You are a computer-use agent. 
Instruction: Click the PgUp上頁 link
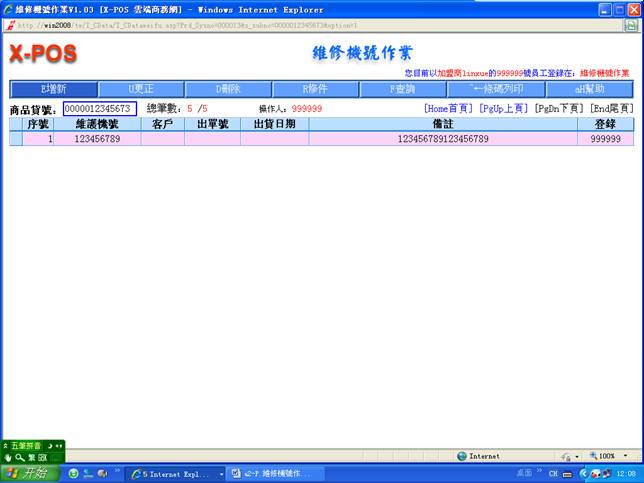[504, 108]
